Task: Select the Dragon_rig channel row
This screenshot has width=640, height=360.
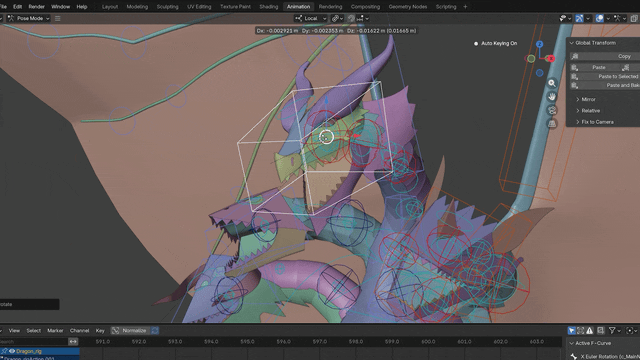Action: [x=40, y=351]
